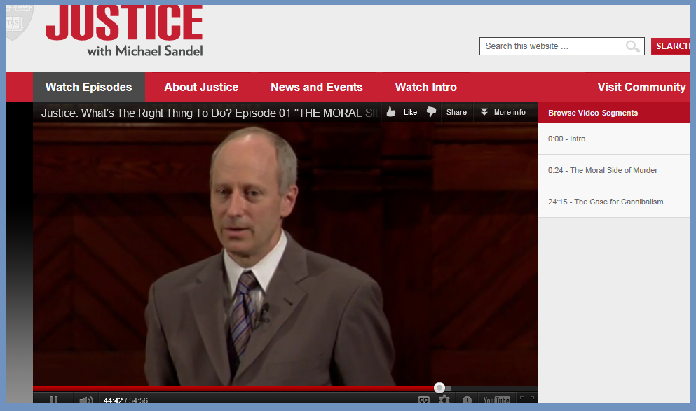Viewport: 696px width, 411px height.
Task: Toggle closed captions CC button
Action: point(424,399)
